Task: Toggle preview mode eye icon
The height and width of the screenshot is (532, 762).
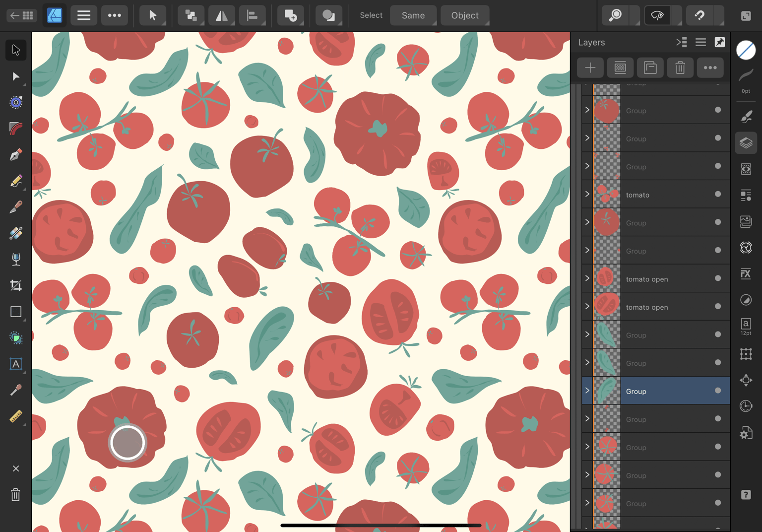Action: (x=657, y=15)
